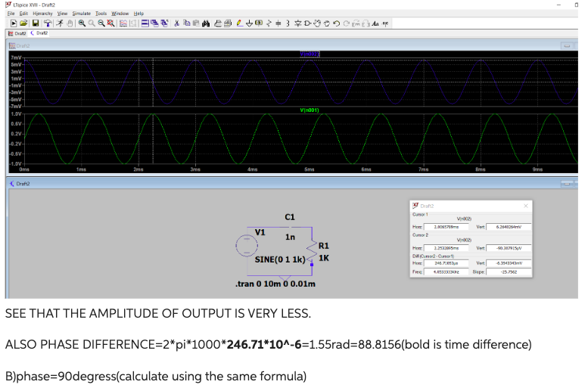This screenshot has width=588, height=391.
Task: Click the Paste clipboard icon
Action: click(x=196, y=23)
